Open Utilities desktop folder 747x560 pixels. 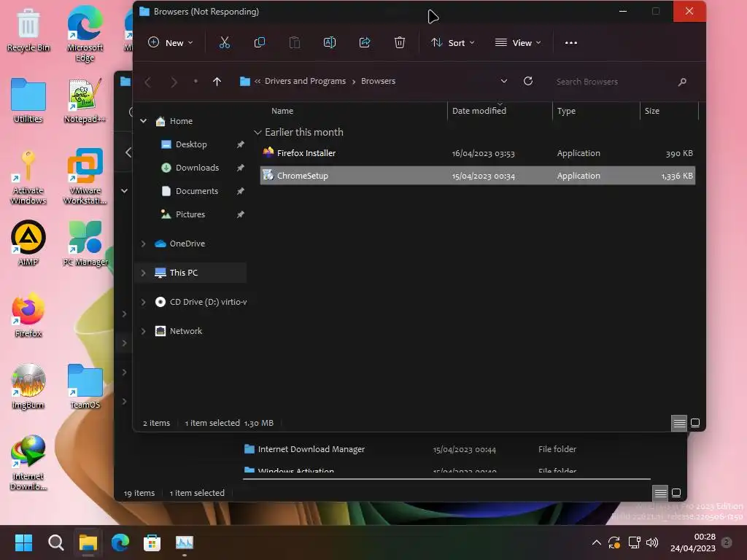click(x=28, y=101)
